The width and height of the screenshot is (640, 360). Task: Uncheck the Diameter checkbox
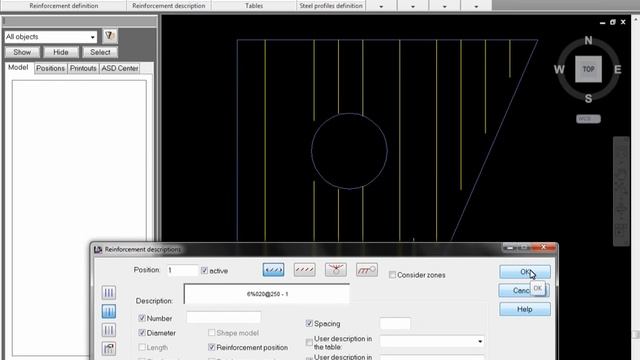pyautogui.click(x=142, y=332)
